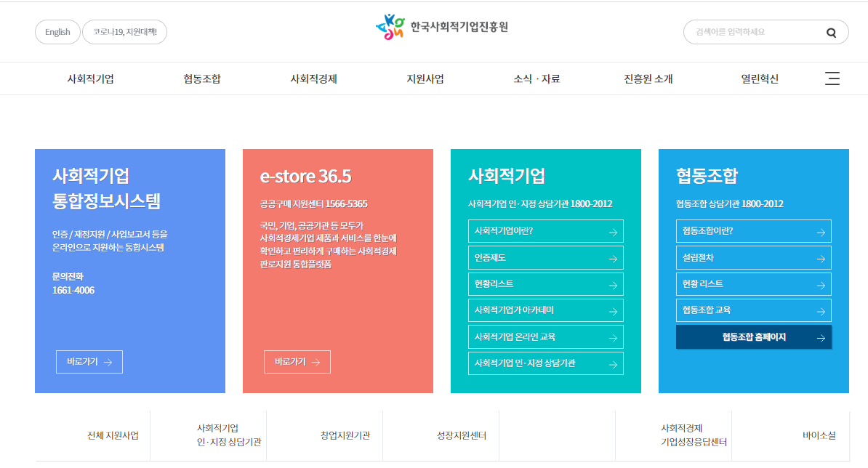Open the hamburger full menu icon
This screenshot has height=468, width=868.
point(832,78)
